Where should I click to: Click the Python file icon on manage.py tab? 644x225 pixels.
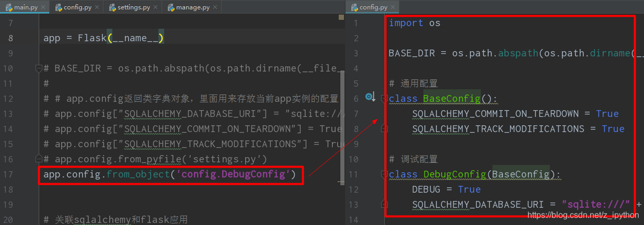(172, 7)
